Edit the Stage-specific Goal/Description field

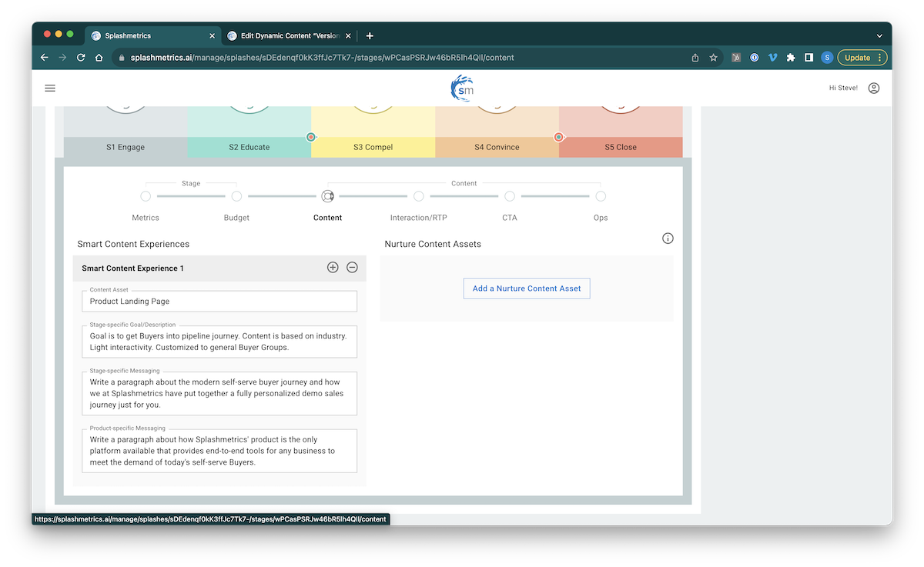tap(219, 342)
